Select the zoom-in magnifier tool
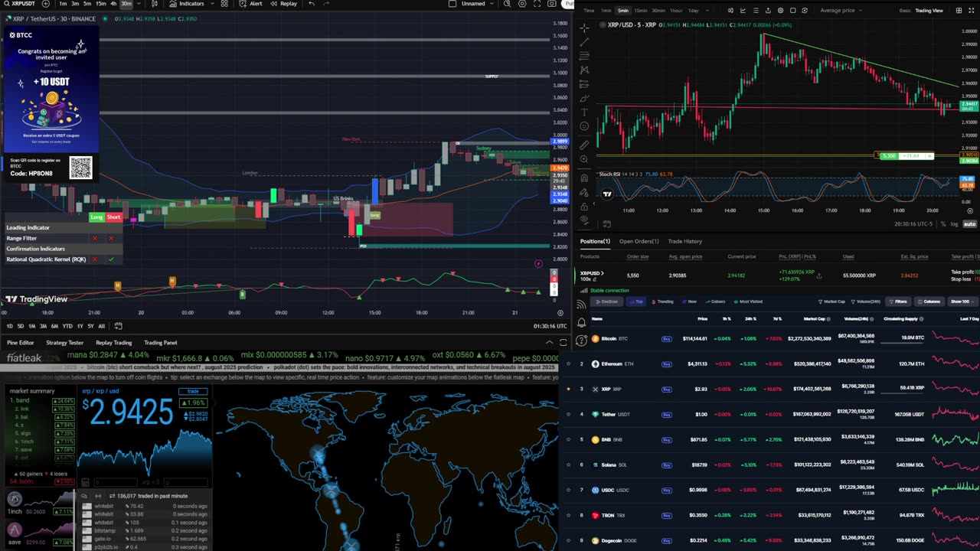The image size is (980, 551). [584, 159]
